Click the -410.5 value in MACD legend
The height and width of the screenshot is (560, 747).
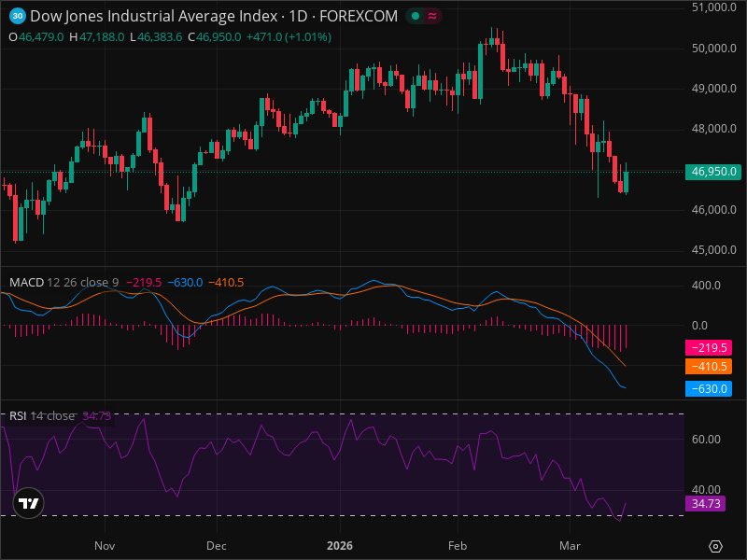point(226,283)
